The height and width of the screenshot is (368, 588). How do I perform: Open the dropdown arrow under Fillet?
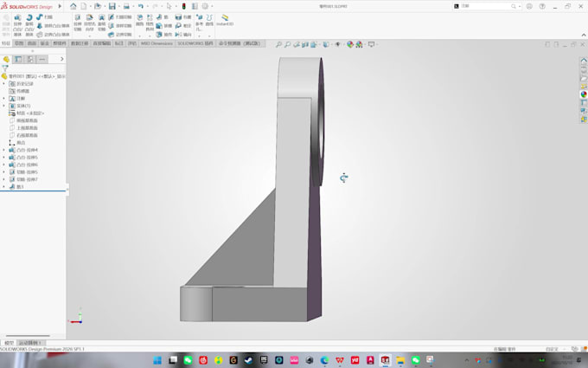[139, 36]
